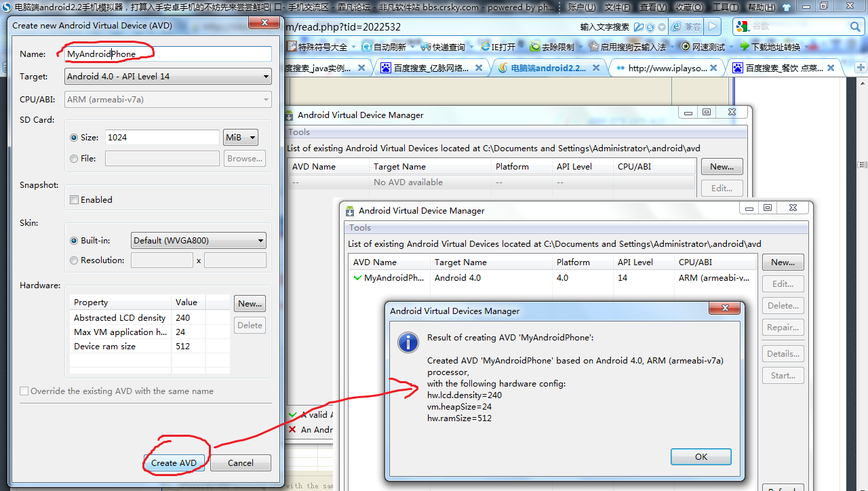The width and height of the screenshot is (868, 491).
Task: Expand the 快递查询 dropdown arrow
Action: (470, 47)
